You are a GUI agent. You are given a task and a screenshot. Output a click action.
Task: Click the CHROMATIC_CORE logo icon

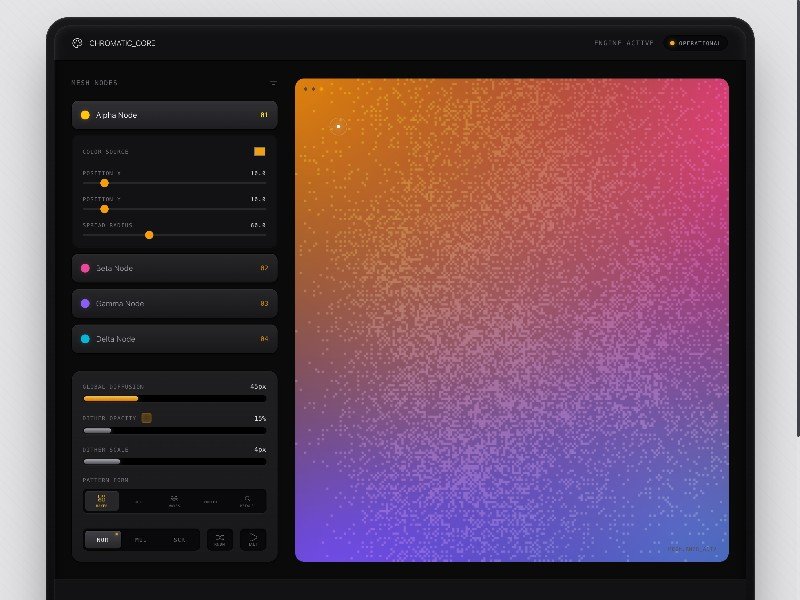tap(77, 43)
